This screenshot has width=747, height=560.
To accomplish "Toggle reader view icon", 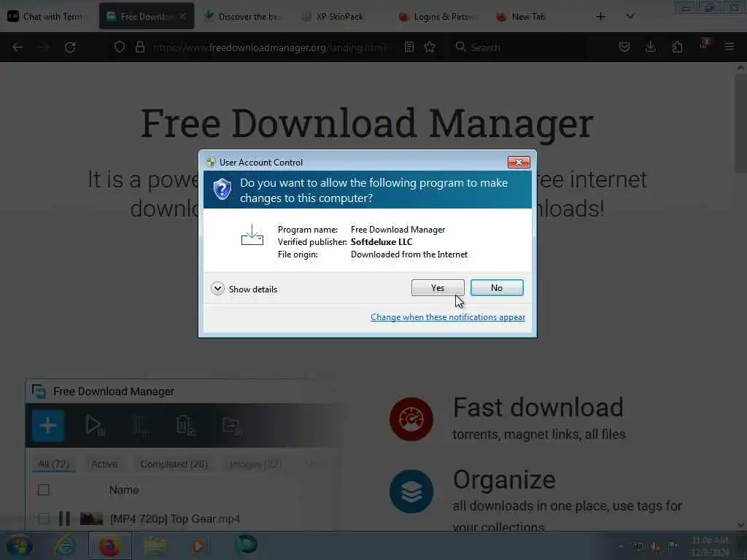I will pos(409,47).
